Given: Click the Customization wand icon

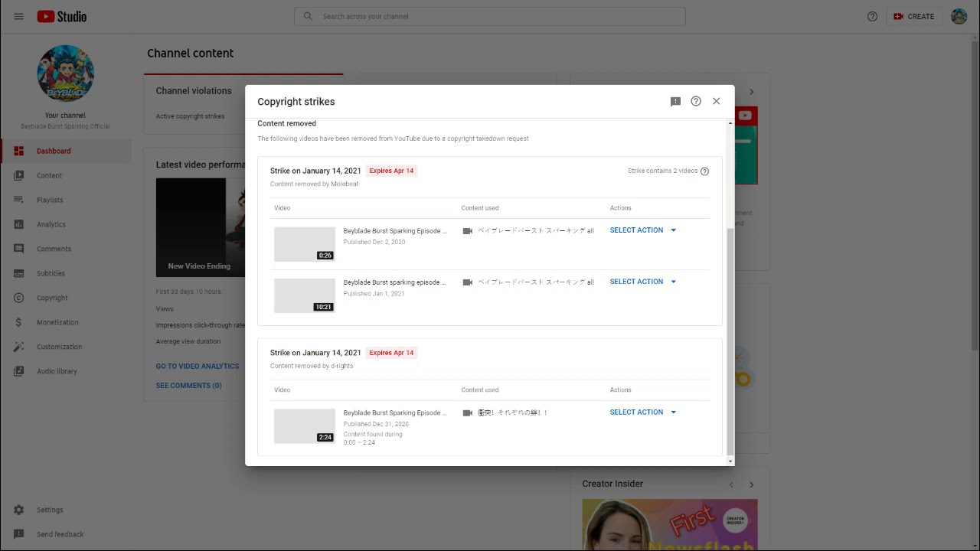Looking at the screenshot, I should point(19,347).
